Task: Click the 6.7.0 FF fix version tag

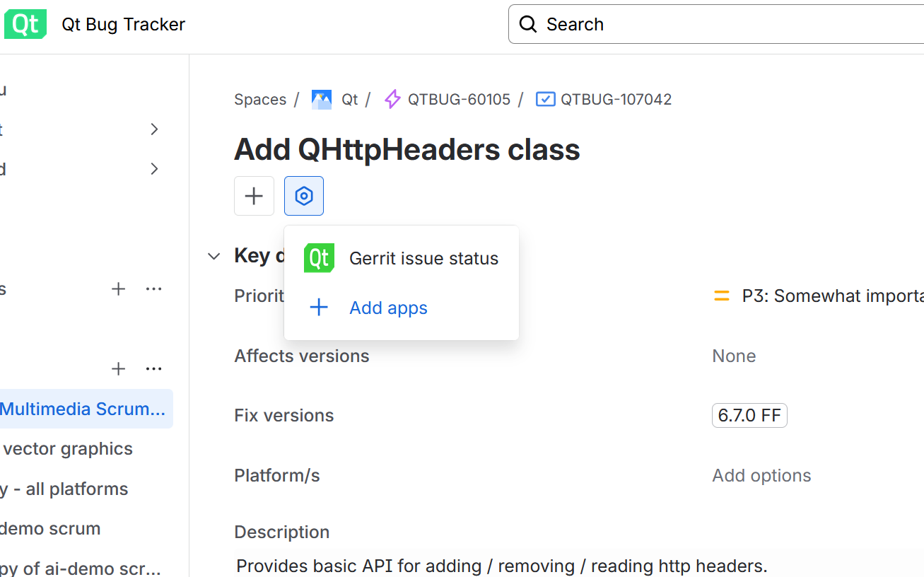Action: pos(749,416)
